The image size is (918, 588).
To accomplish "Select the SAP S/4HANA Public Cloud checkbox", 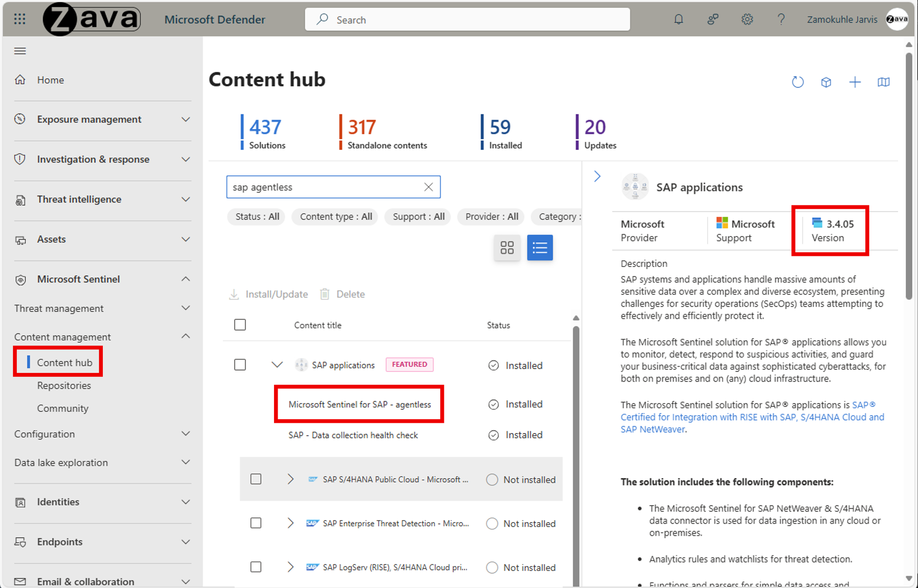I will click(x=256, y=479).
